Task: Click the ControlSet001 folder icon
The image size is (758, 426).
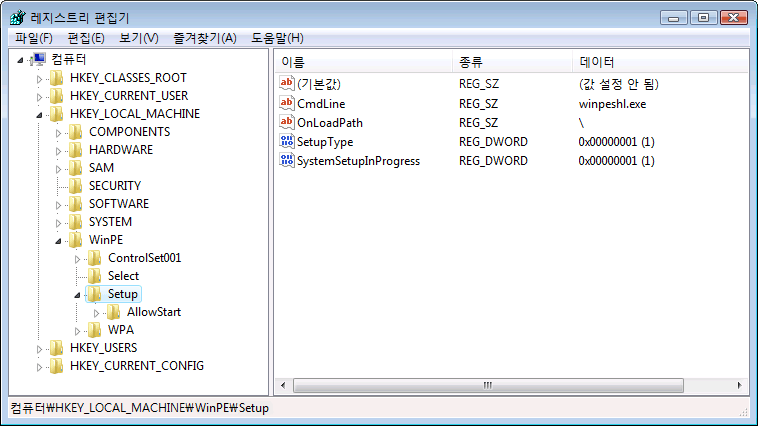Action: point(94,258)
